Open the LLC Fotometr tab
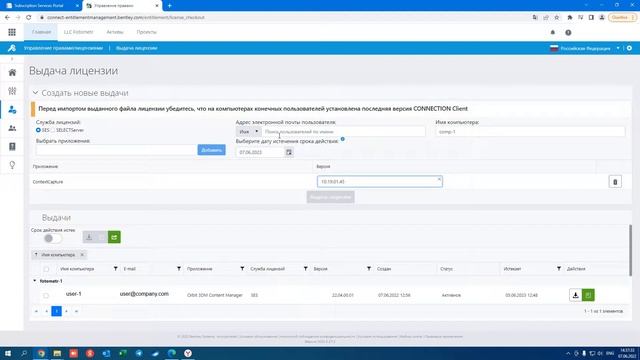This screenshot has height=360, width=640. click(78, 32)
